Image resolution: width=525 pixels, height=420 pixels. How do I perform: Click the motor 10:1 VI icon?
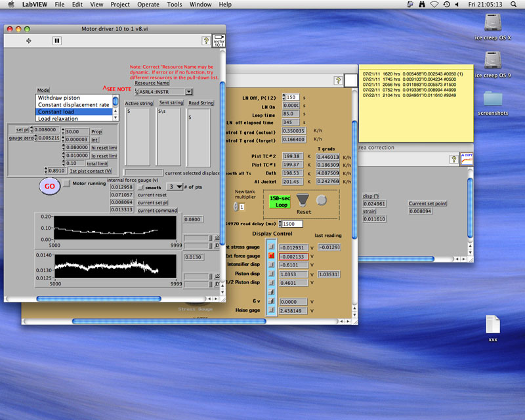(x=219, y=41)
